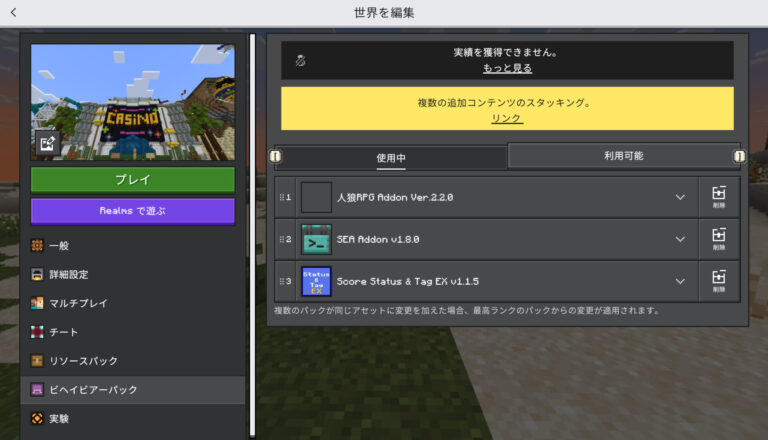Click the achievements disabled icon
The height and width of the screenshot is (440, 768).
[x=300, y=60]
